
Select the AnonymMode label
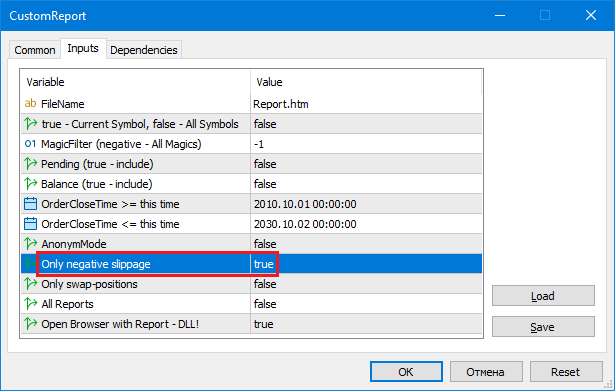tap(74, 244)
